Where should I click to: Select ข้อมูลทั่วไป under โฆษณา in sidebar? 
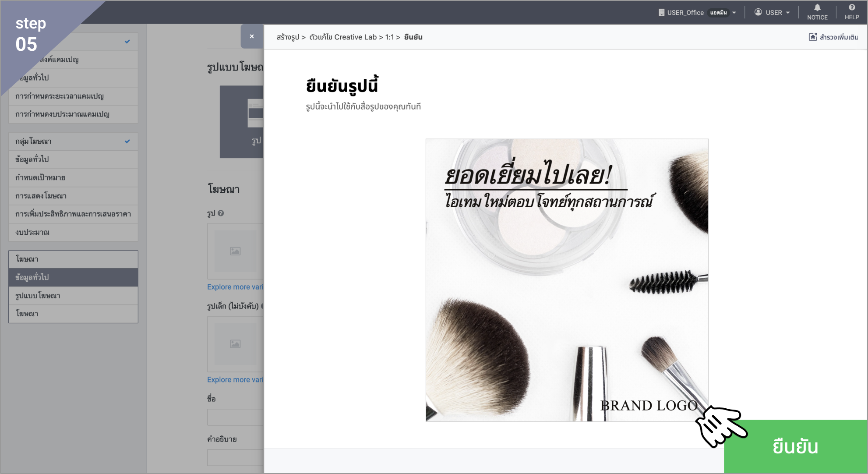(x=73, y=277)
